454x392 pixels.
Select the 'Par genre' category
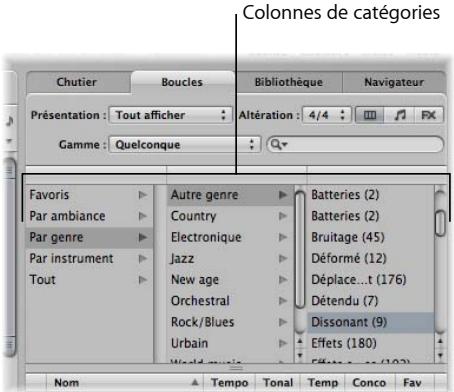pyautogui.click(x=89, y=237)
